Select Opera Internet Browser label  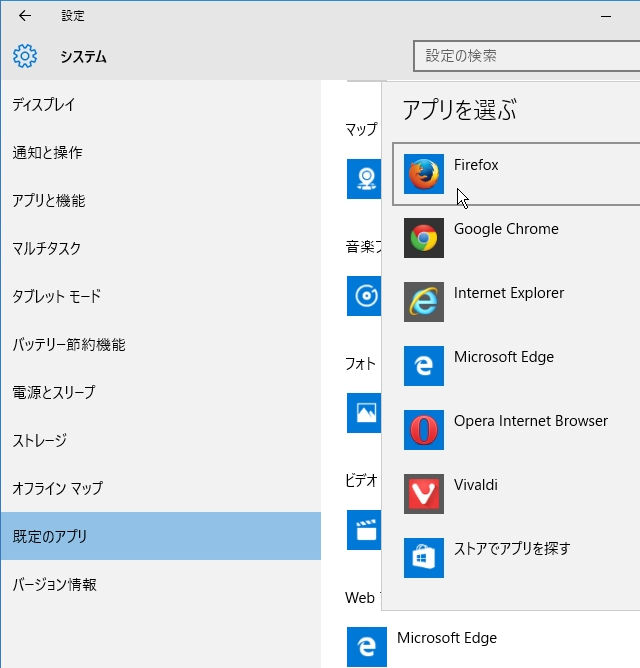point(531,421)
